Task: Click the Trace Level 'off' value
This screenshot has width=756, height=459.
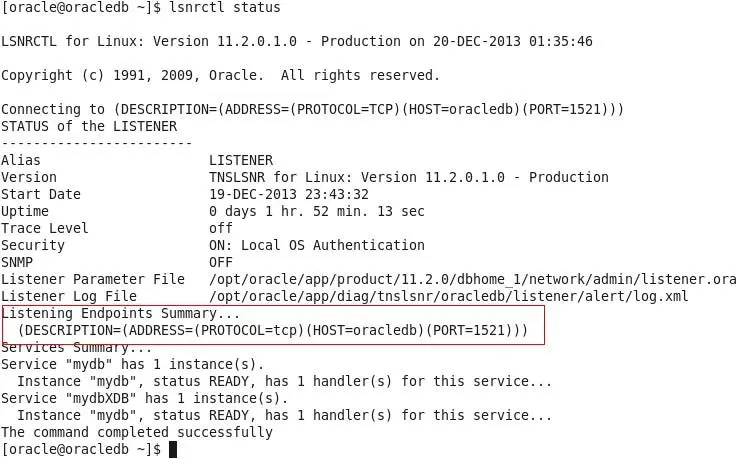Action: [x=221, y=228]
